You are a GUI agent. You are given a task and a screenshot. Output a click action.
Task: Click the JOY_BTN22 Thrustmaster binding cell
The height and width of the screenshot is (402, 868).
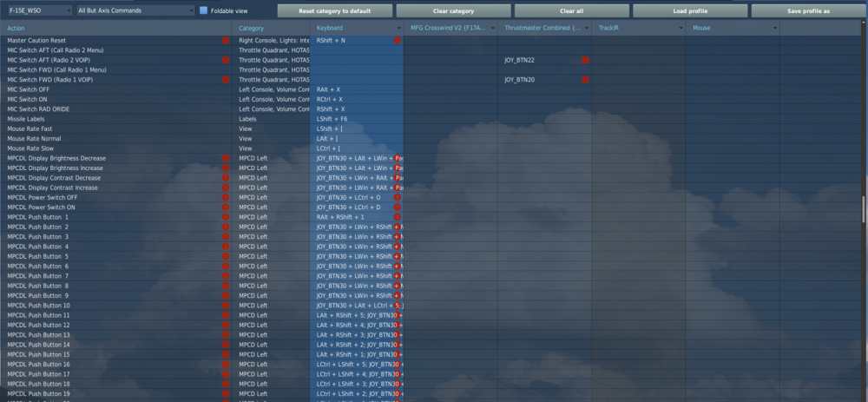[545, 60]
